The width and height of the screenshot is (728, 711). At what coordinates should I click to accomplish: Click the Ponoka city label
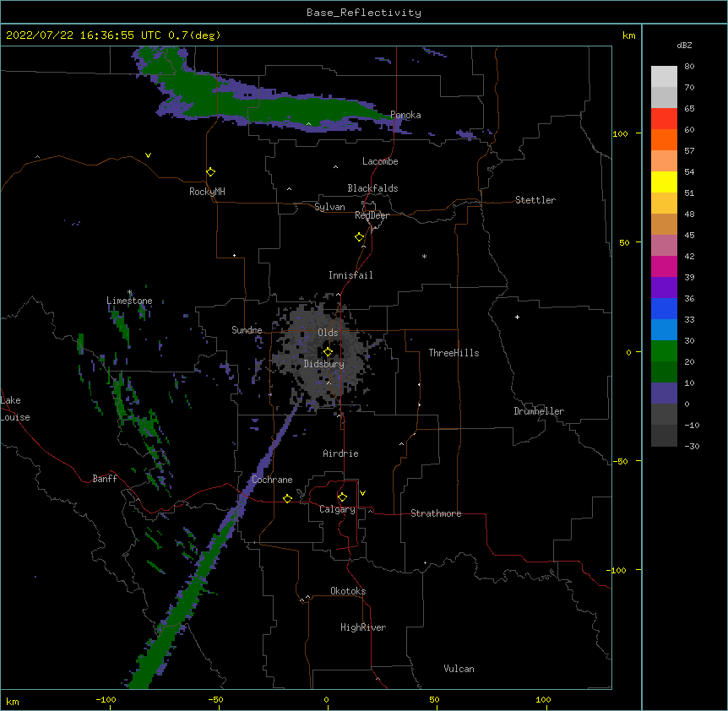coord(405,115)
